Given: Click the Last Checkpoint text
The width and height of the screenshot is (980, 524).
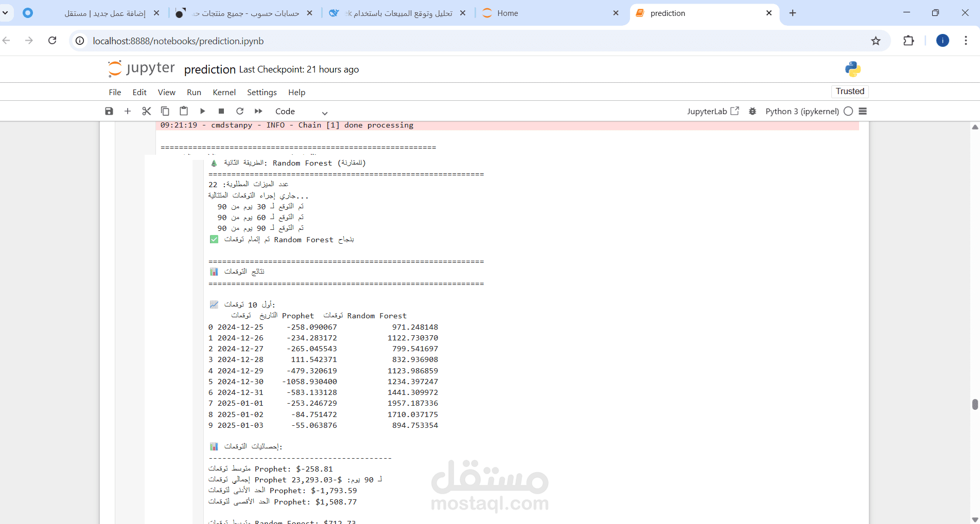Looking at the screenshot, I should pyautogui.click(x=299, y=69).
